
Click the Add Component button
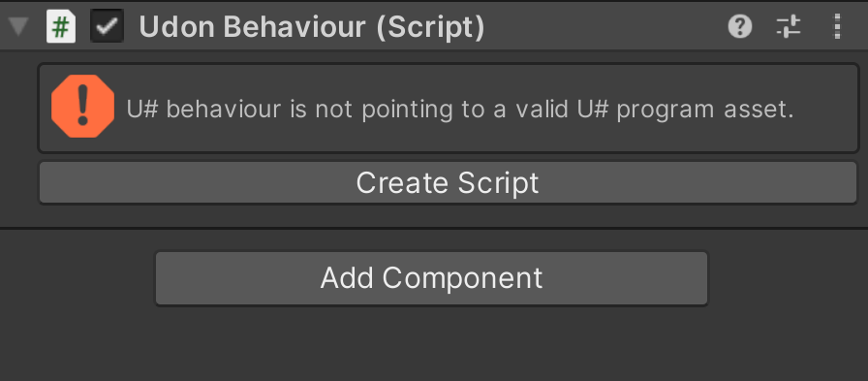(431, 278)
